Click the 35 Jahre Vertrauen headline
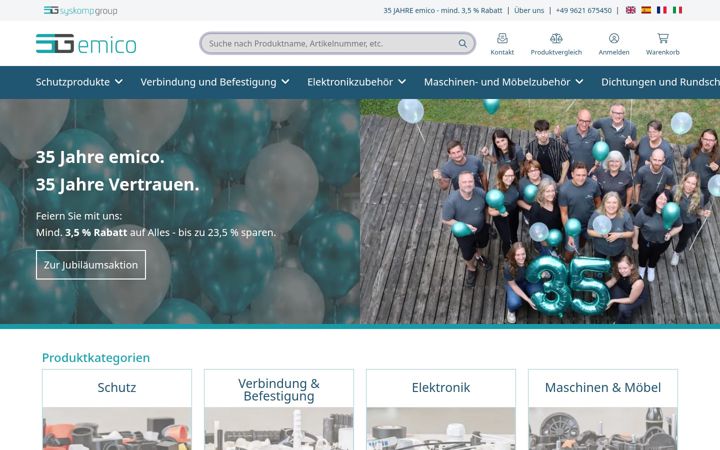720x450 pixels. click(x=118, y=185)
